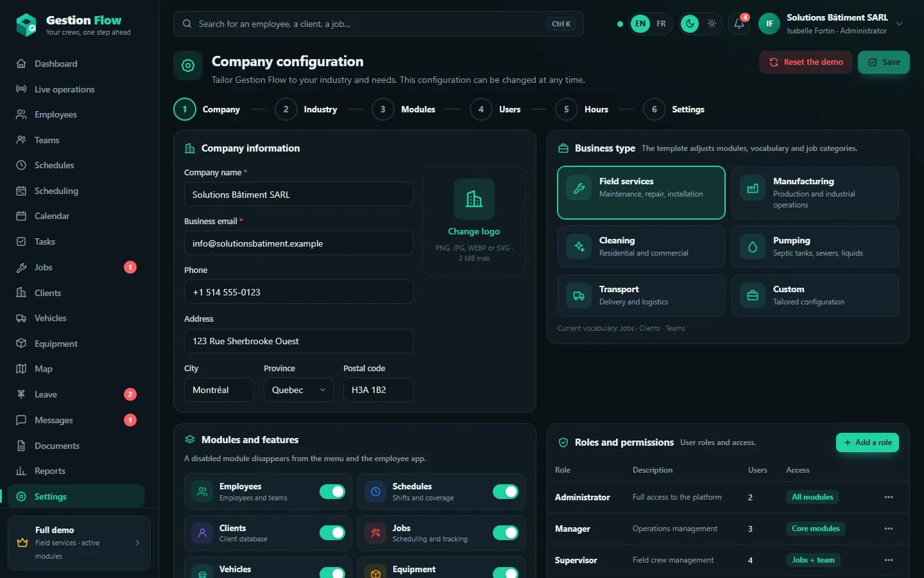Click the Business email field
The width and height of the screenshot is (924, 578).
pyautogui.click(x=299, y=243)
